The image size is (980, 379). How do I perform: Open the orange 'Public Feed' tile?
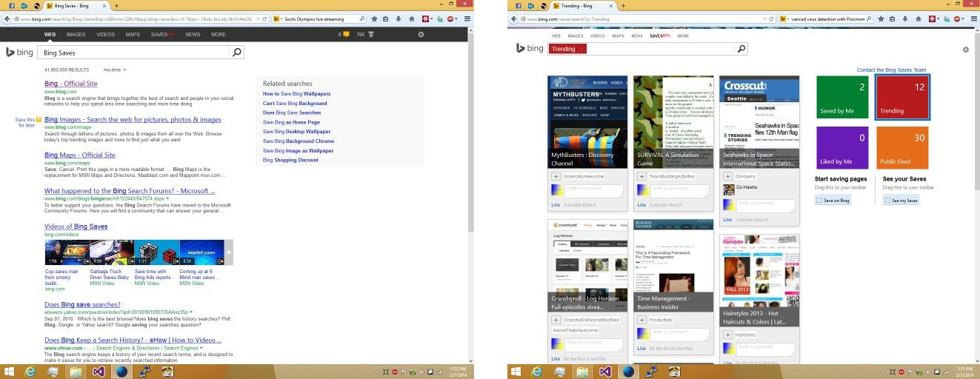pos(902,147)
